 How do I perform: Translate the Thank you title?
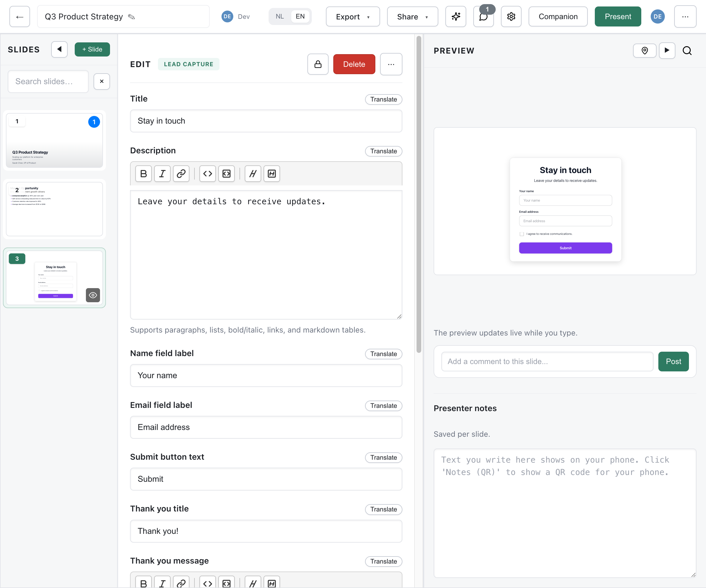(x=383, y=509)
